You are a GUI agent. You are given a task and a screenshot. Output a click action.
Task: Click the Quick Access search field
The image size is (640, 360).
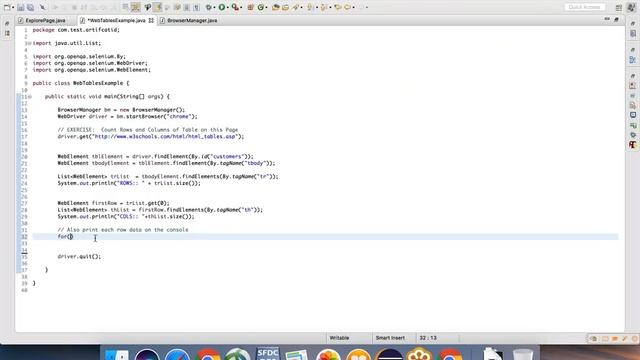click(585, 7)
